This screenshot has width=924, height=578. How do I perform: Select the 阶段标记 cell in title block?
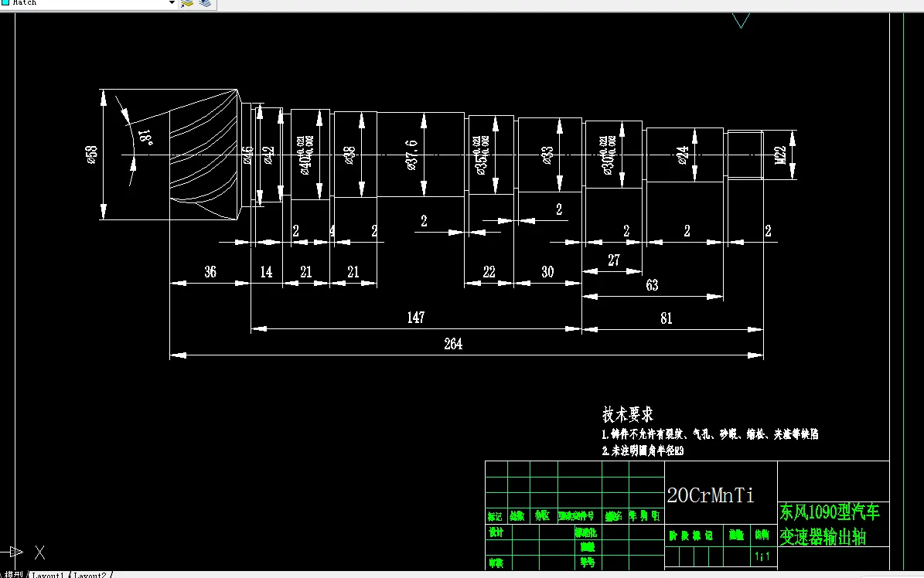tap(690, 535)
